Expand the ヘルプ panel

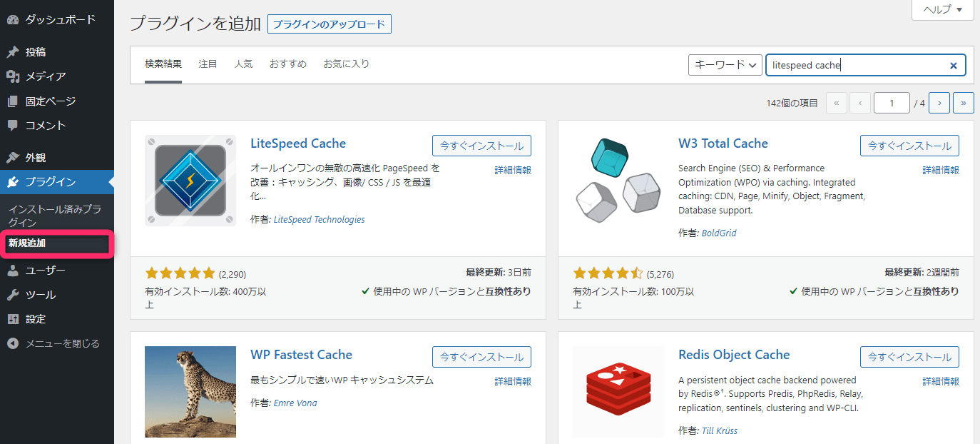(x=941, y=10)
